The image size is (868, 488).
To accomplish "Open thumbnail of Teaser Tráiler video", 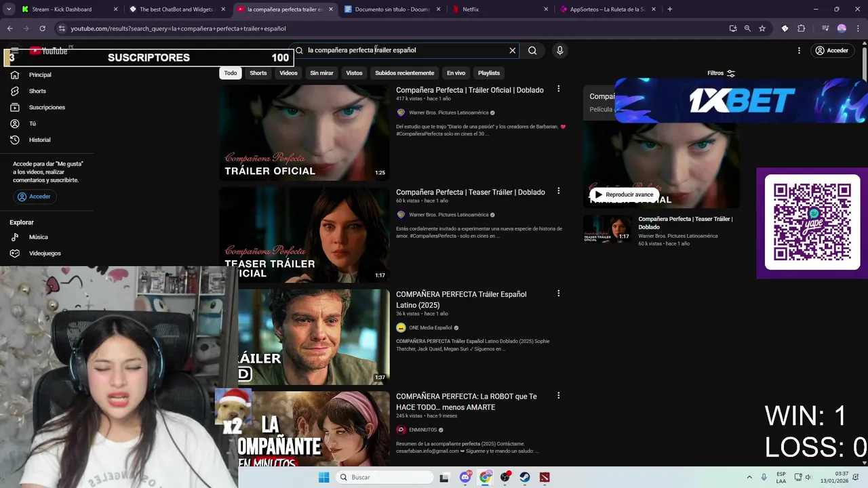I will 304,235.
